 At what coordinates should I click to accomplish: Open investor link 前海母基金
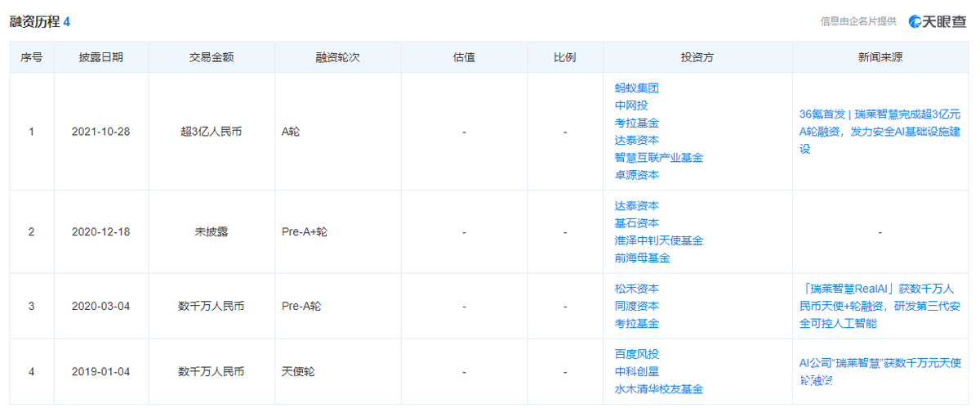[x=643, y=258]
